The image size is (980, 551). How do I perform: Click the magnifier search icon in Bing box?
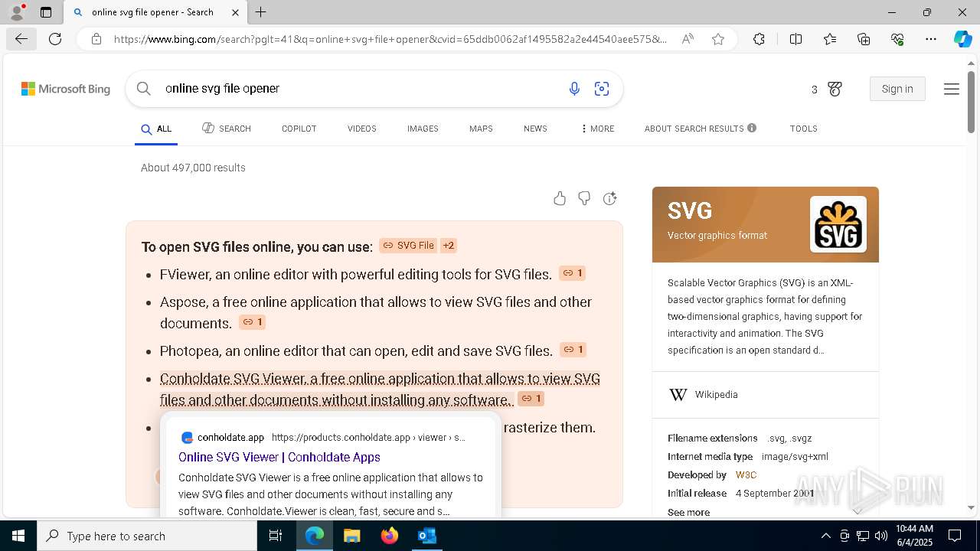(143, 89)
